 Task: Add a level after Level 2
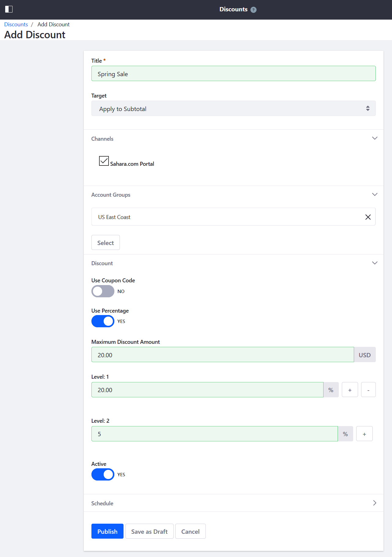click(364, 434)
